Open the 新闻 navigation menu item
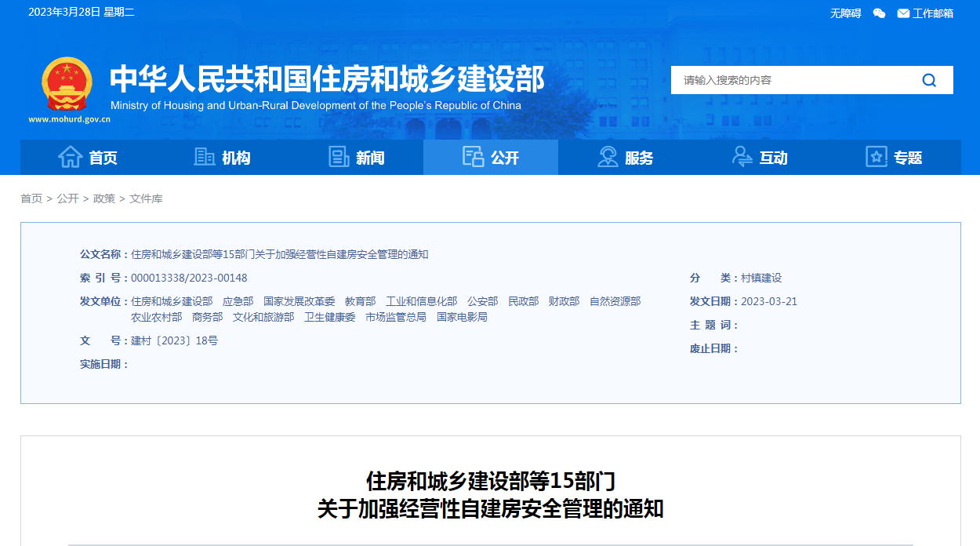Image resolution: width=980 pixels, height=546 pixels. (370, 158)
